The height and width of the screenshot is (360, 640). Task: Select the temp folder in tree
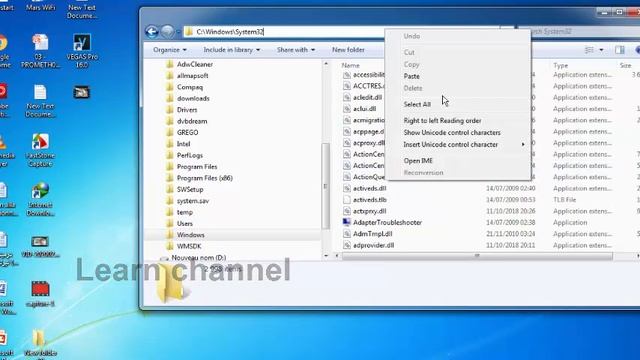point(185,213)
